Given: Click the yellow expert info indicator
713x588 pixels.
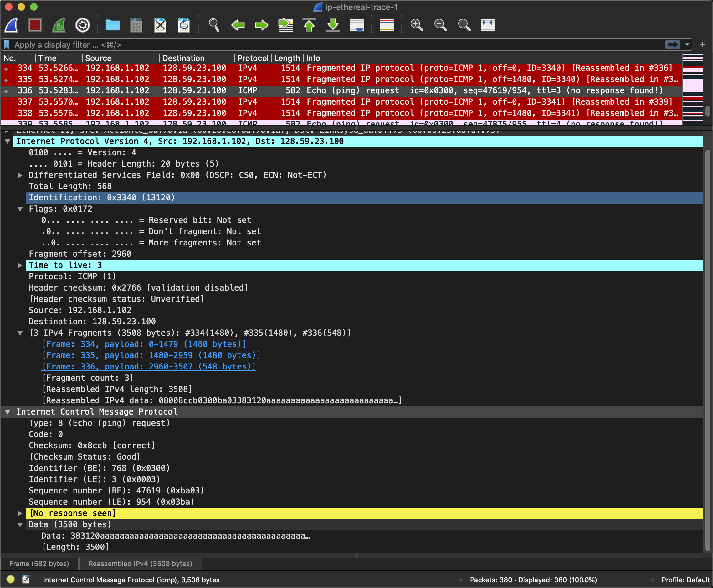Looking at the screenshot, I should (x=11, y=580).
